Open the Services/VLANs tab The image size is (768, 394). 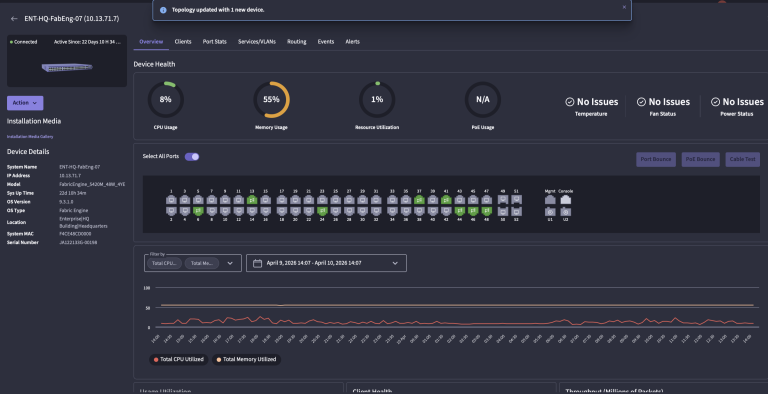[x=257, y=42]
